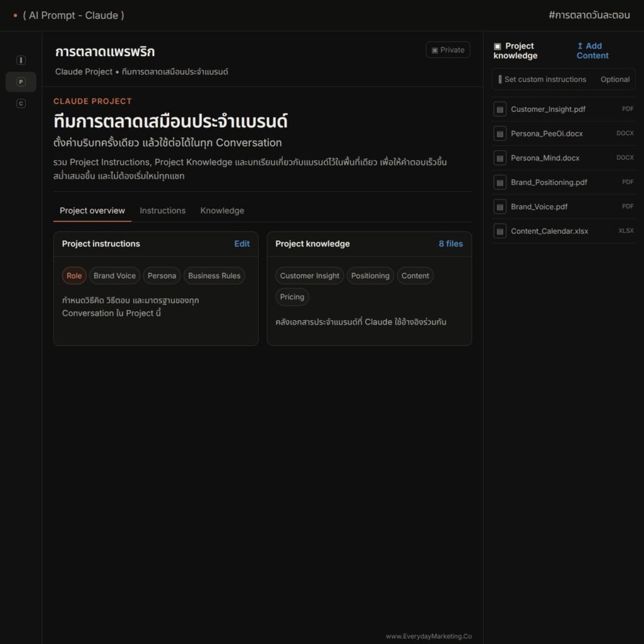Click the Persona_Mind.docx file icon
Viewport: 644px width, 644px height.
click(x=499, y=158)
